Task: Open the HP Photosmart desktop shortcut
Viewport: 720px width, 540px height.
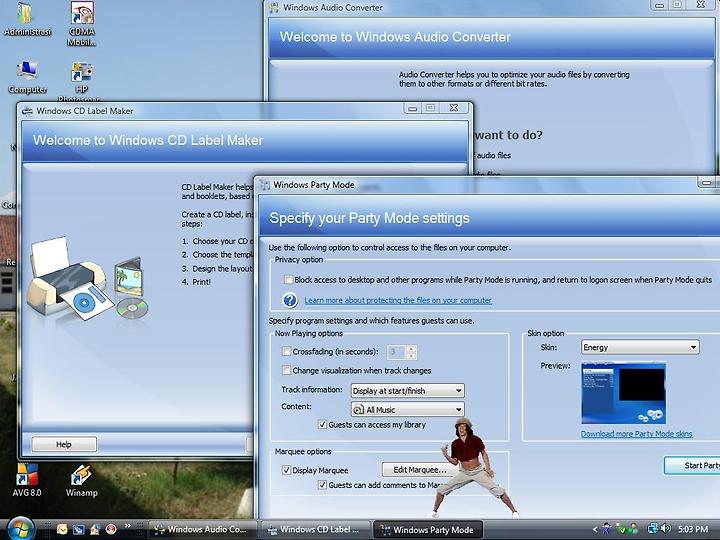Action: pyautogui.click(x=81, y=82)
